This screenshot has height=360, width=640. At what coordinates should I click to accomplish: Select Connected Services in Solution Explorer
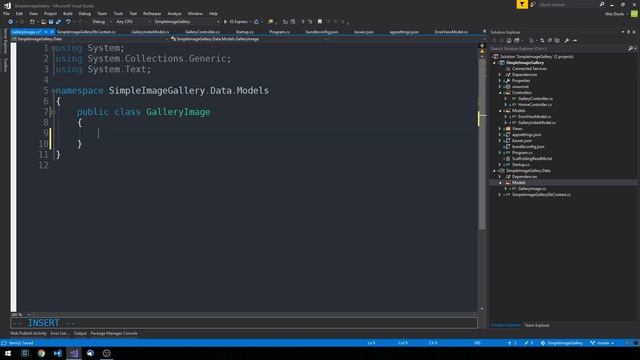pos(529,69)
